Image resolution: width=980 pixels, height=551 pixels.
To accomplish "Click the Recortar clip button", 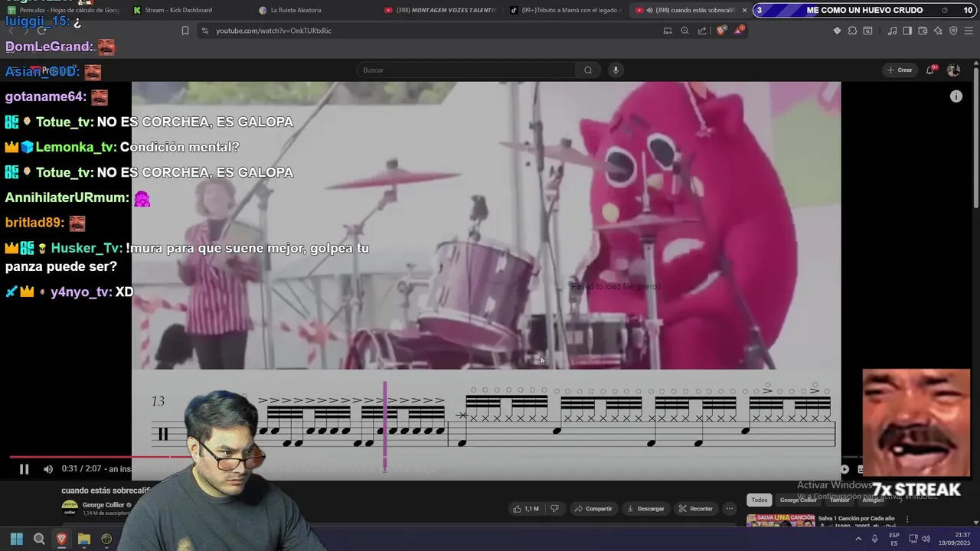I will pyautogui.click(x=695, y=509).
